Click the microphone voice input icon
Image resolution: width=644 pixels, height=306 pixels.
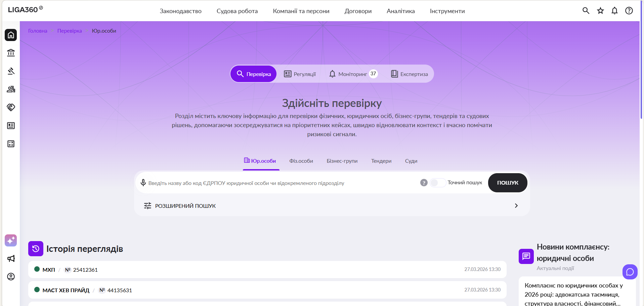143,183
